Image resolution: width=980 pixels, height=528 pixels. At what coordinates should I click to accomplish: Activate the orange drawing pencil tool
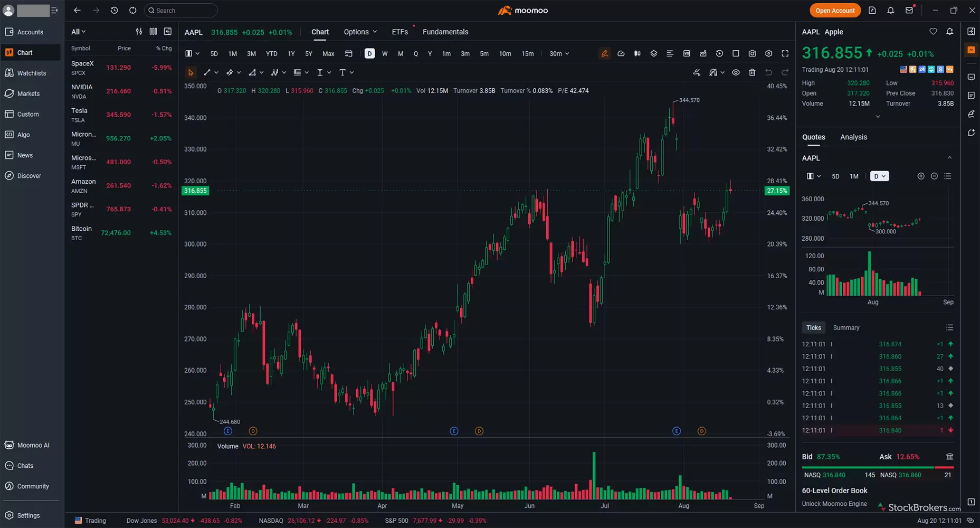coord(605,53)
